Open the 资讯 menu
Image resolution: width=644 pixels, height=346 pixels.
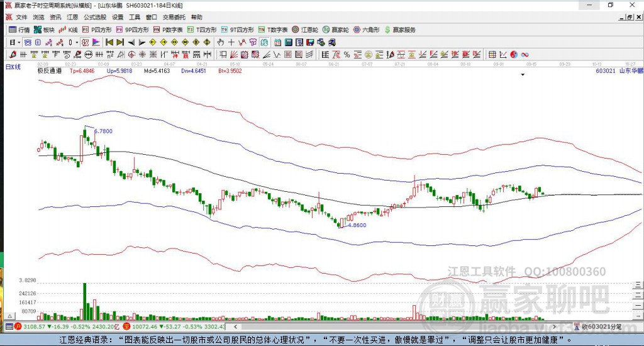(55, 17)
